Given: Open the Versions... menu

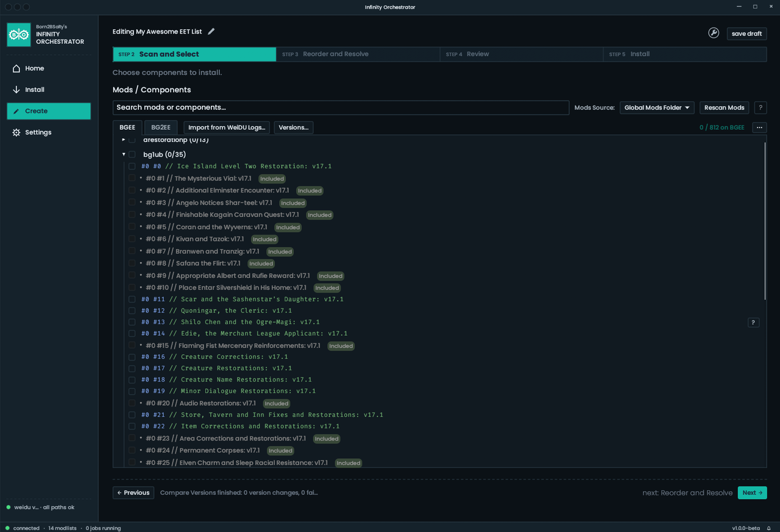Looking at the screenshot, I should point(293,127).
